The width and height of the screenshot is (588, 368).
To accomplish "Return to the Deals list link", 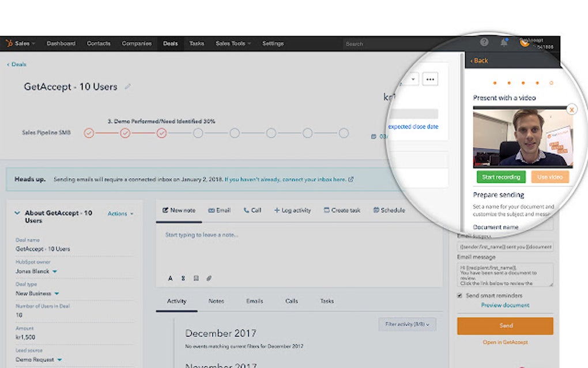I will 17,65.
